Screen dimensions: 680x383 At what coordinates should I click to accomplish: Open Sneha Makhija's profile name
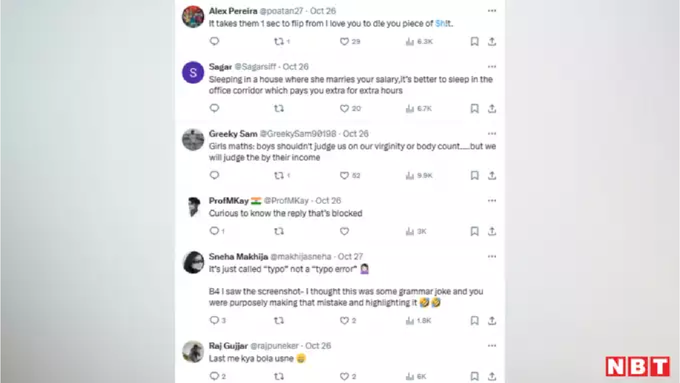[x=238, y=256]
